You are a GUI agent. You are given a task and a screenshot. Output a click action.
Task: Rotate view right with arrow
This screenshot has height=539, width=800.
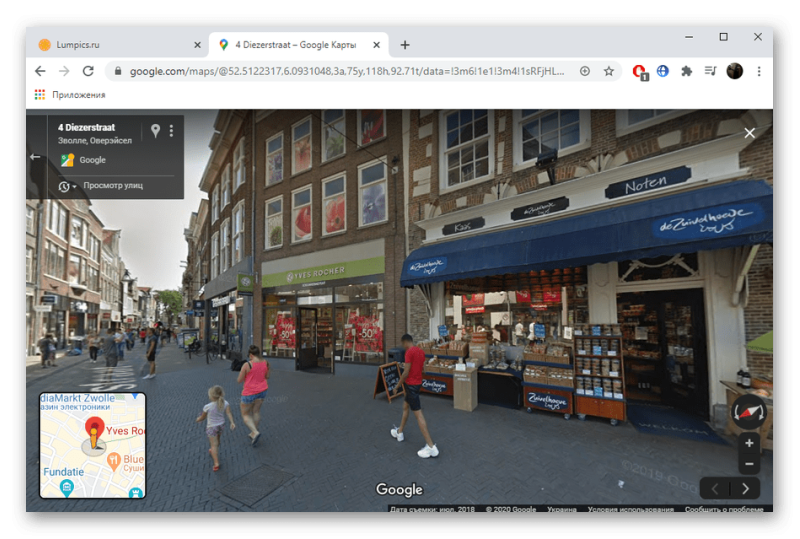click(x=745, y=488)
